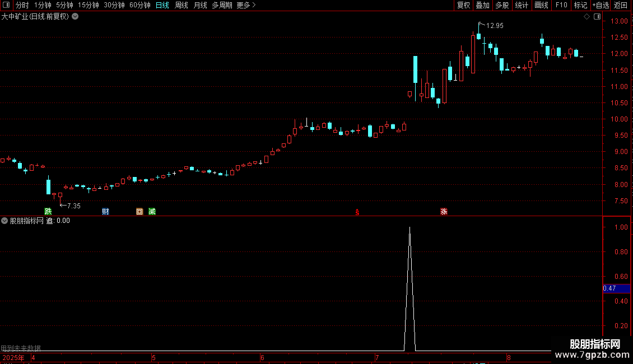Click the diamond icon on main chart
633x364 pixels.
point(587,16)
